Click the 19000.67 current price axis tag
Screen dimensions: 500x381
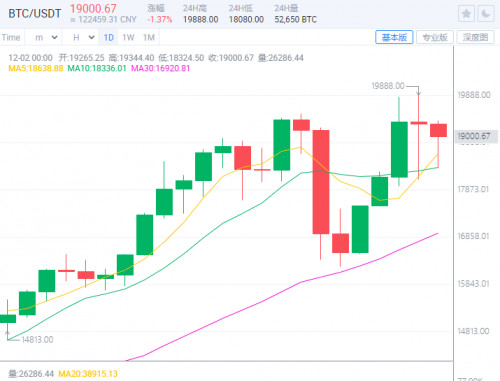click(476, 136)
